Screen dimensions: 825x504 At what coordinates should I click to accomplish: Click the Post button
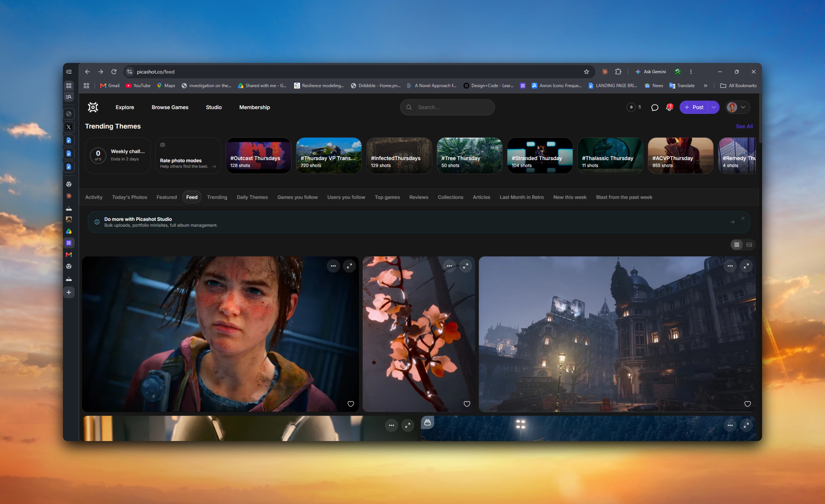694,107
